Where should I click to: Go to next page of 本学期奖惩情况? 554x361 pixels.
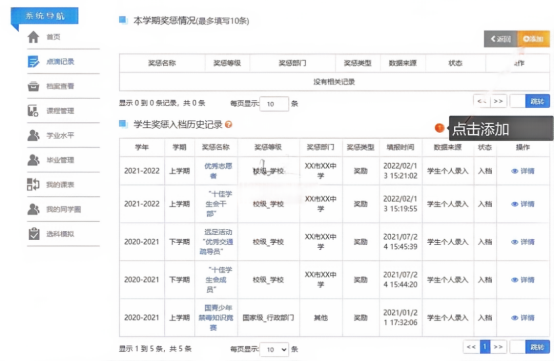(x=498, y=101)
